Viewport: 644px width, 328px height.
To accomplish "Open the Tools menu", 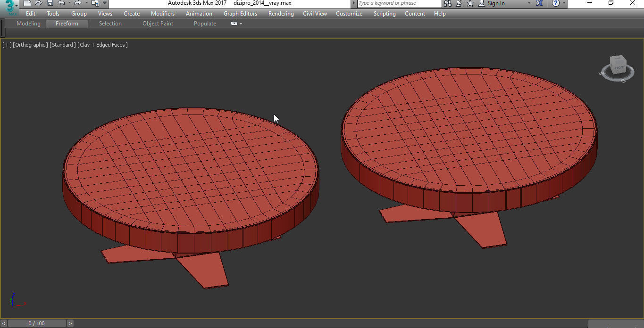I will click(x=53, y=14).
